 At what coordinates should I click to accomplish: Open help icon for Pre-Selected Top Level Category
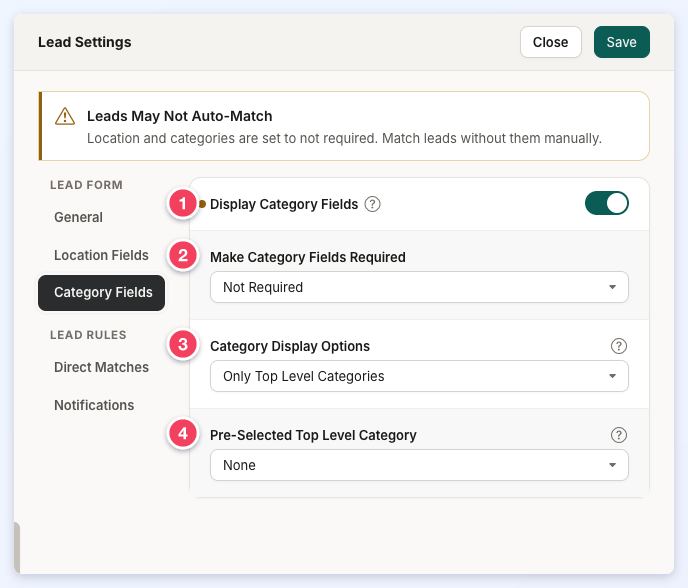coord(619,435)
